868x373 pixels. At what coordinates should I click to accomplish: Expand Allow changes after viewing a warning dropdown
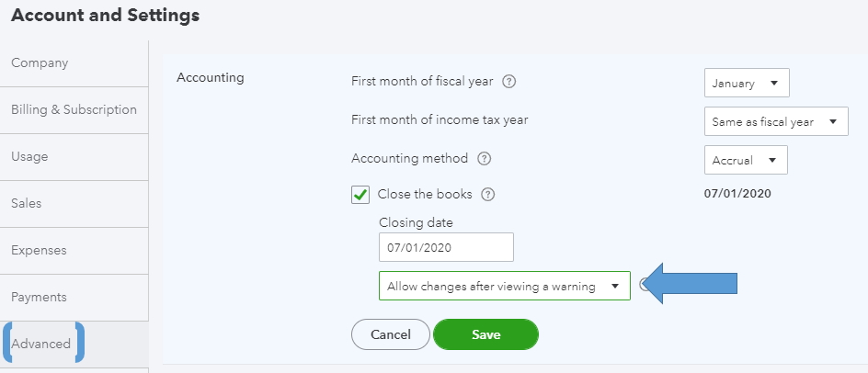504,286
